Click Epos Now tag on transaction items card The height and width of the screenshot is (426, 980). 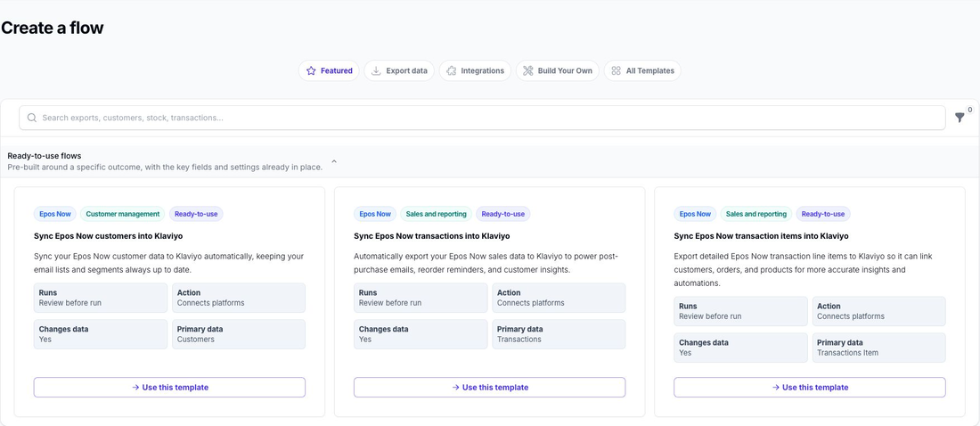(695, 214)
